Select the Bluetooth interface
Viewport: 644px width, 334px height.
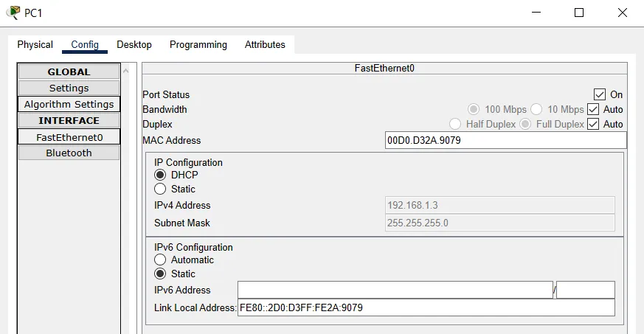pyautogui.click(x=69, y=153)
